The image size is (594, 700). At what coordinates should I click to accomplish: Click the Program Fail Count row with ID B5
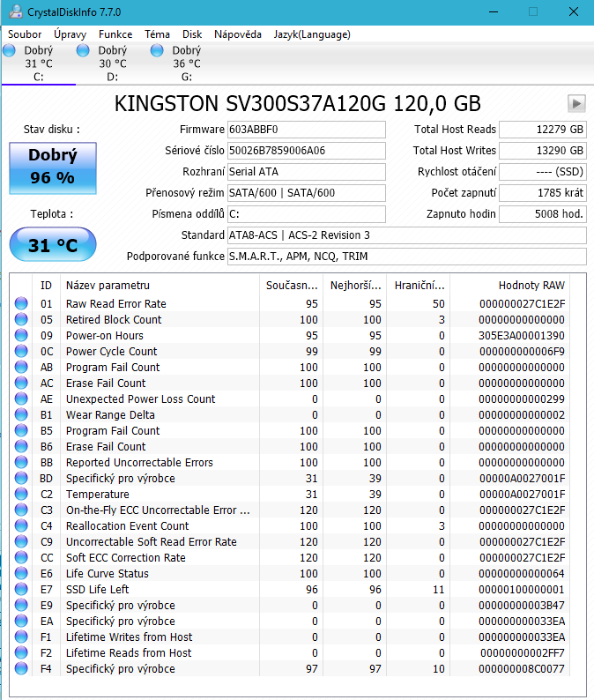coord(290,431)
